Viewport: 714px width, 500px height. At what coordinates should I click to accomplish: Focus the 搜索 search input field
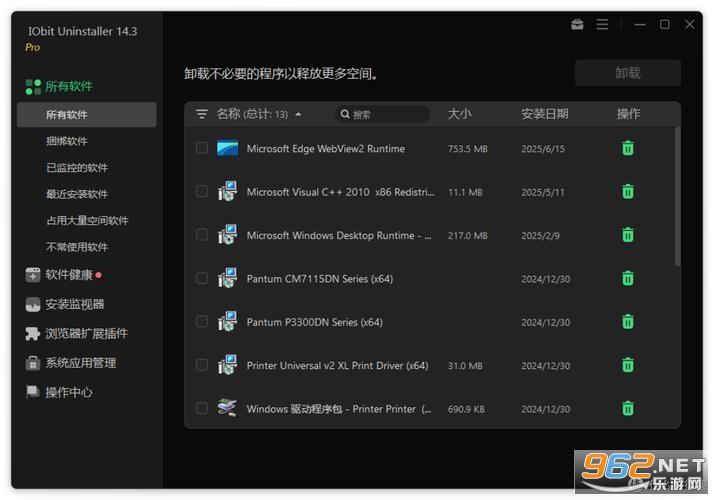[x=382, y=114]
